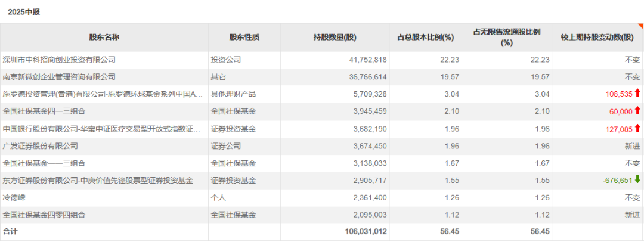
Task: Click the 投资公司 shareholder type cell
Action: (x=226, y=60)
